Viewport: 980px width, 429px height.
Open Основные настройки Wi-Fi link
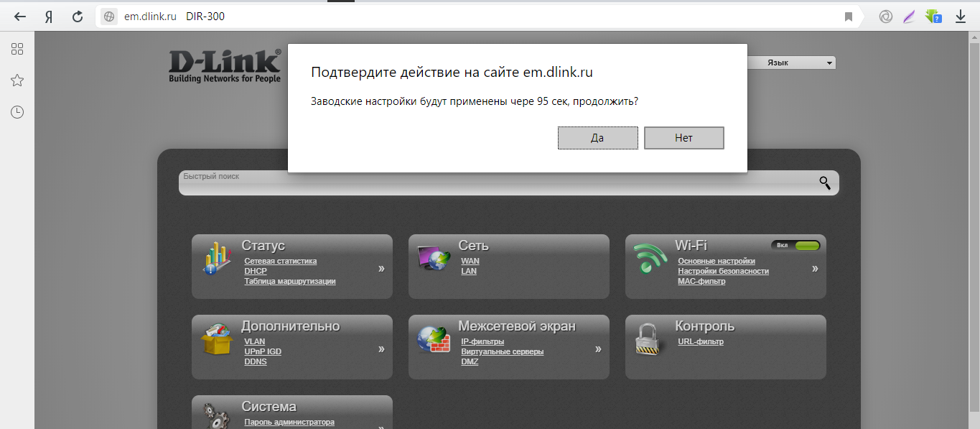pos(717,262)
